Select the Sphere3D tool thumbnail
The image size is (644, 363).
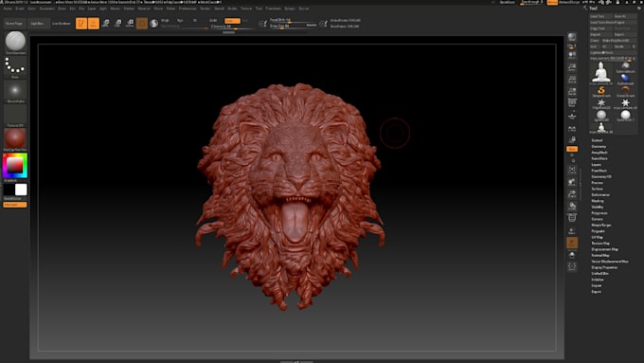point(601,116)
